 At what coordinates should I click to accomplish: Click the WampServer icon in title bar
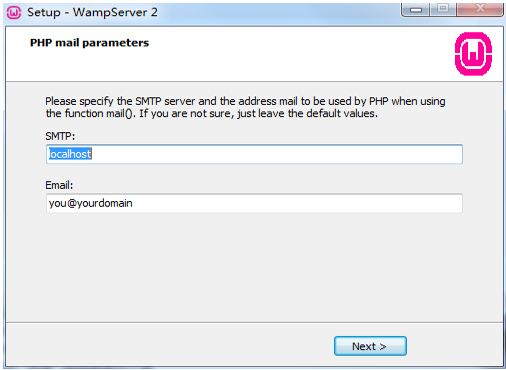click(14, 12)
